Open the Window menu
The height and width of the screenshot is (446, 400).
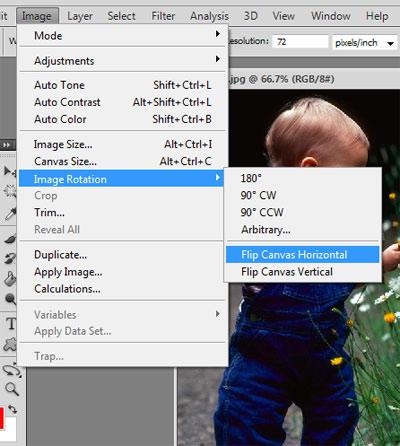point(331,16)
